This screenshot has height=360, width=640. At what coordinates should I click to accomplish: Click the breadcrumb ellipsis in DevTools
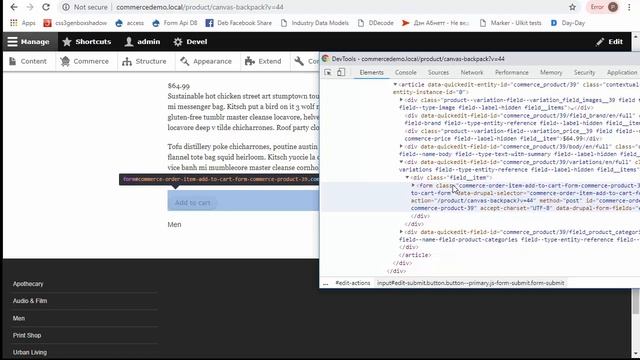325,283
